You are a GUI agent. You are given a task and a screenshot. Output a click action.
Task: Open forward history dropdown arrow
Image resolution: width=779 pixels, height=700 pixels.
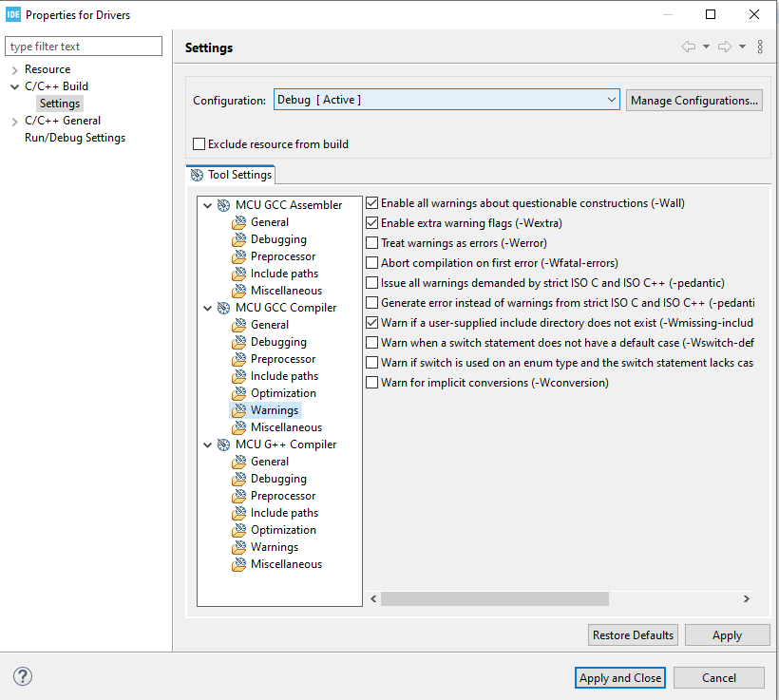[x=742, y=47]
